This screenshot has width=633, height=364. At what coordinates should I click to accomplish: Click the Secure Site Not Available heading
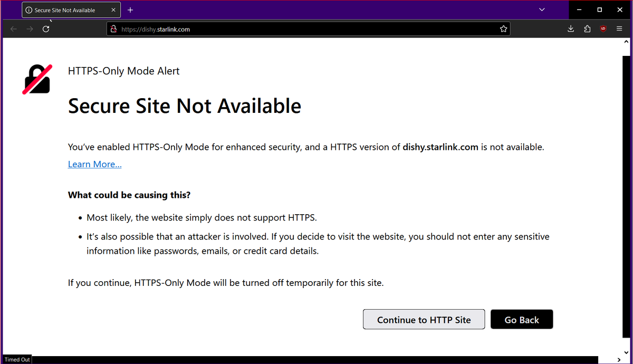185,106
